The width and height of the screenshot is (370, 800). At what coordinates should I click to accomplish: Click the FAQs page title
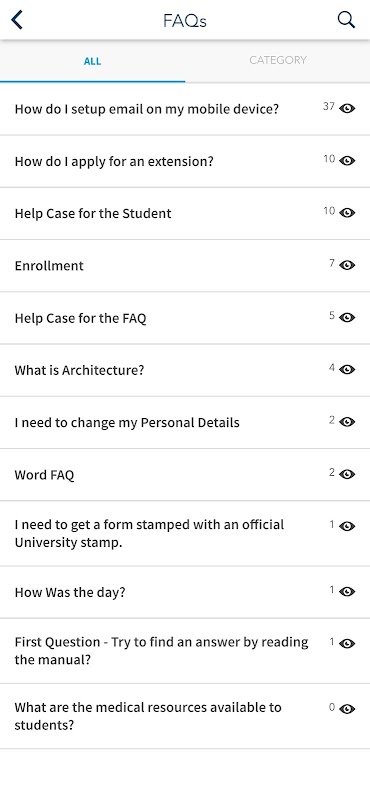[185, 21]
